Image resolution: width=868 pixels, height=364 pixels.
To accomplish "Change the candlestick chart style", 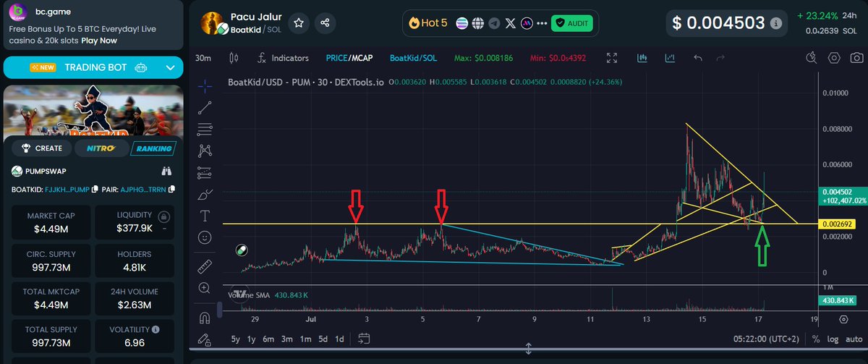I will coord(233,58).
